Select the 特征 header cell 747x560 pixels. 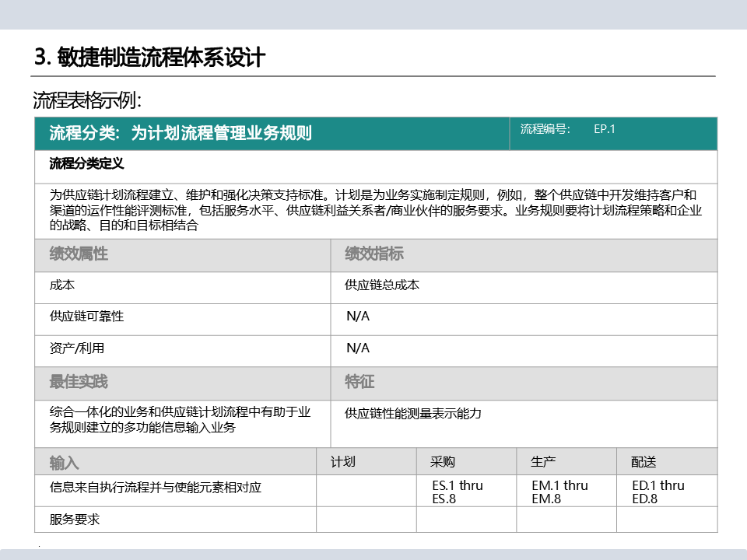(524, 383)
